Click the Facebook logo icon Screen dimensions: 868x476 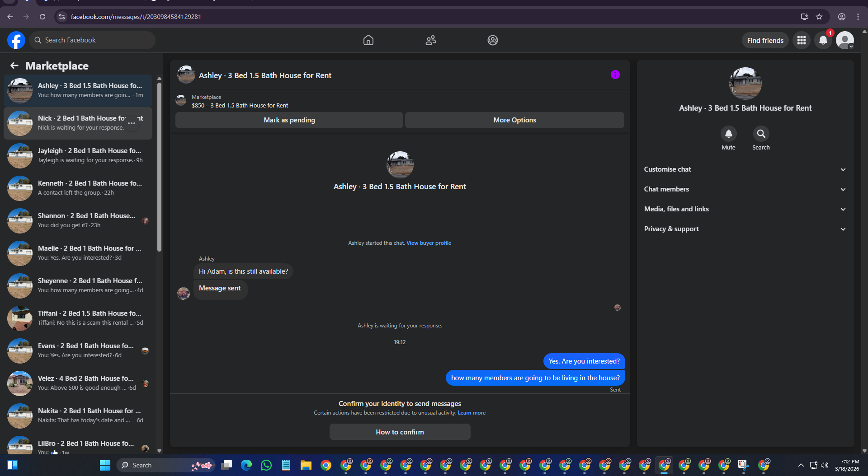(16, 40)
